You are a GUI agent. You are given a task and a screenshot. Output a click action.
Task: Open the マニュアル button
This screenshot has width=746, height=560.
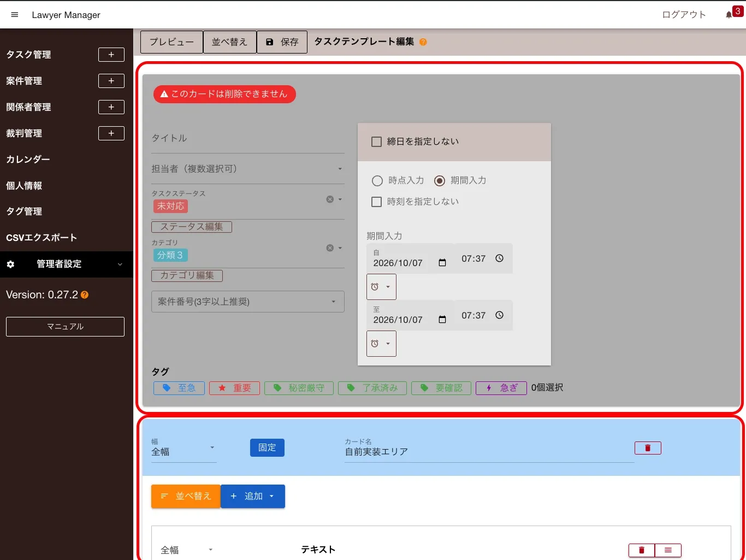point(65,327)
